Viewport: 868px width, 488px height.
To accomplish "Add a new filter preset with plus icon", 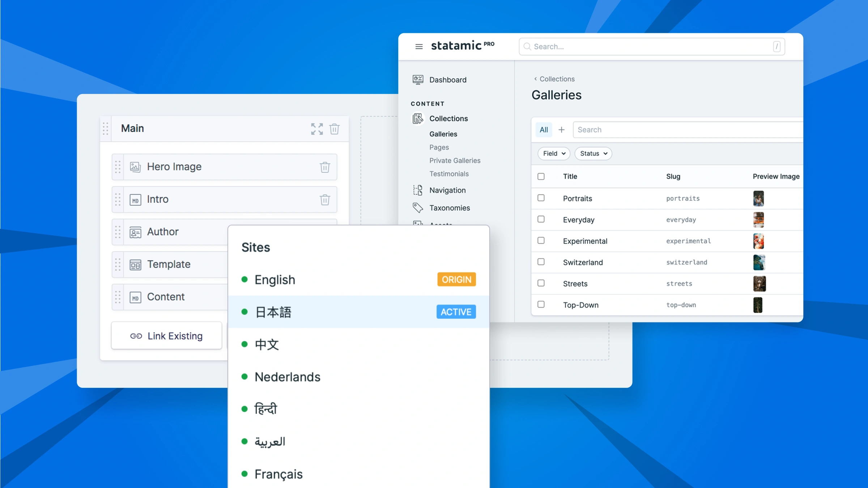I will tap(561, 130).
